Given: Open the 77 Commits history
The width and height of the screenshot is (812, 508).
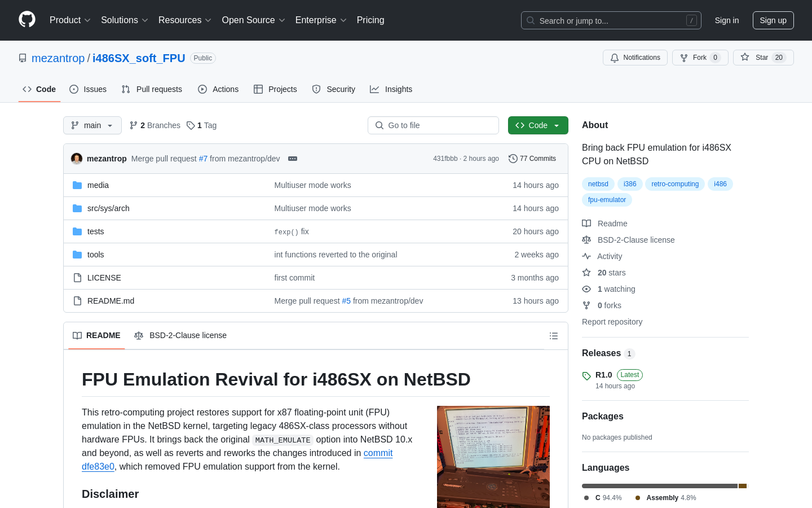Looking at the screenshot, I should [532, 159].
